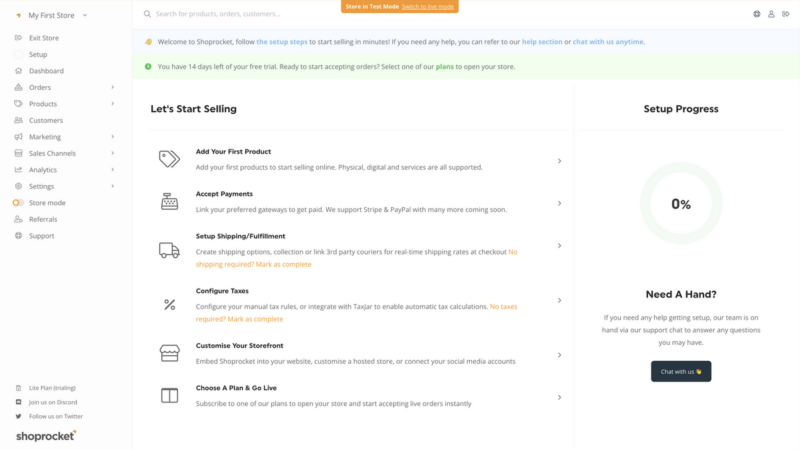Click the Exit Store icon in sidebar
Screen dimensions: 800x449
[18, 38]
